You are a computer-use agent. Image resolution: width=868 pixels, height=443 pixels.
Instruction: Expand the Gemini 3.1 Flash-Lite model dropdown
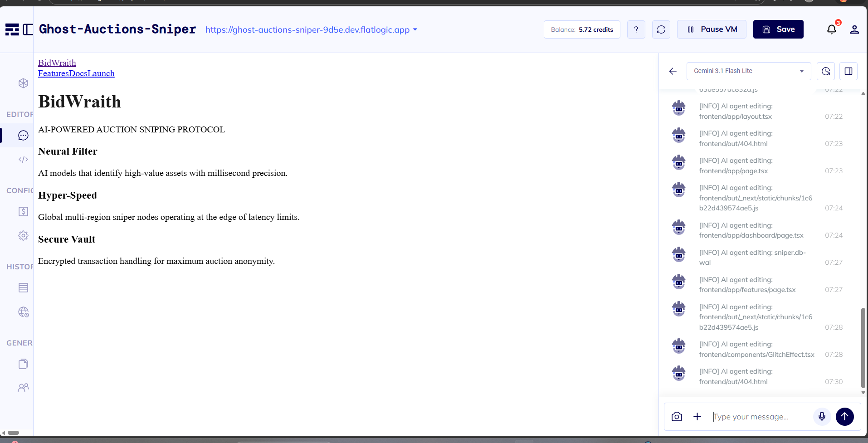pyautogui.click(x=749, y=71)
